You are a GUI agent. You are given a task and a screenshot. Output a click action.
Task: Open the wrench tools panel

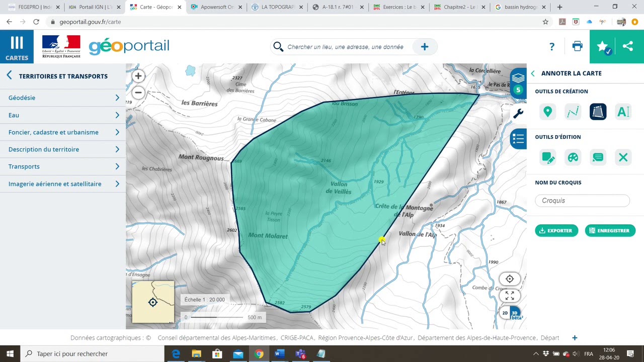coord(518,113)
